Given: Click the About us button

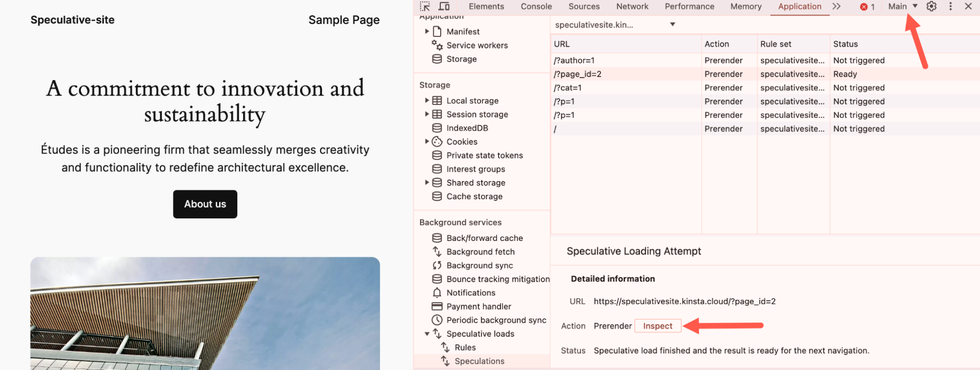Looking at the screenshot, I should click(205, 204).
